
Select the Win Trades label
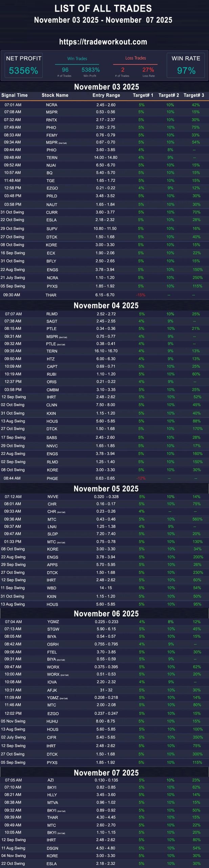click(x=77, y=59)
